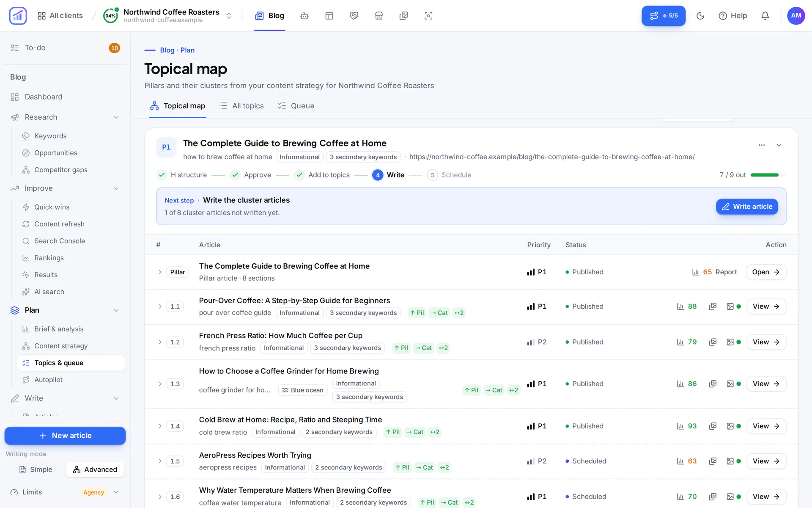Image resolution: width=812 pixels, height=508 pixels.
Task: Expand row 1.4 Cold Brew at Home
Action: pyautogui.click(x=160, y=426)
